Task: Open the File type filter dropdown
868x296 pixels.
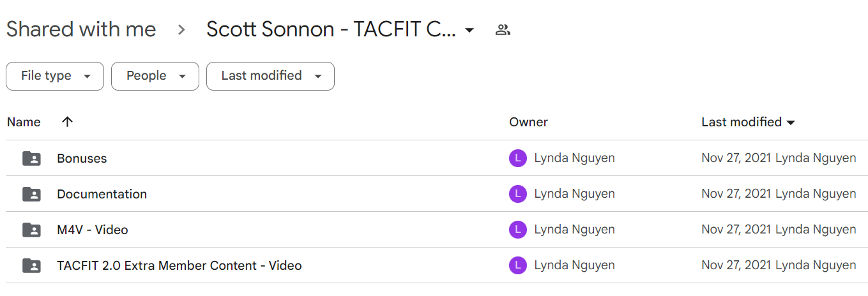Action: coord(55,76)
